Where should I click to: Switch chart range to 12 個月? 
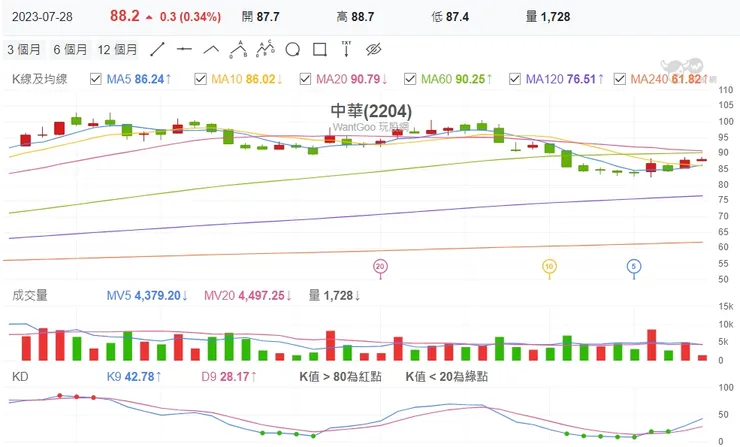(x=118, y=49)
